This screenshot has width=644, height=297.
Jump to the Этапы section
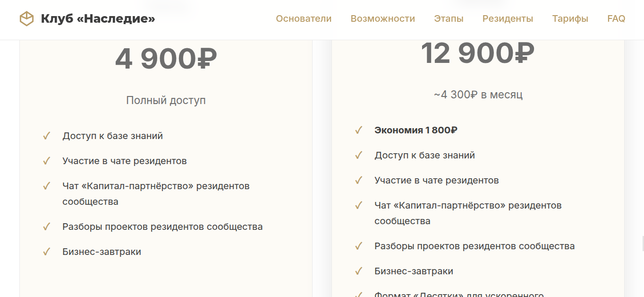(x=449, y=19)
